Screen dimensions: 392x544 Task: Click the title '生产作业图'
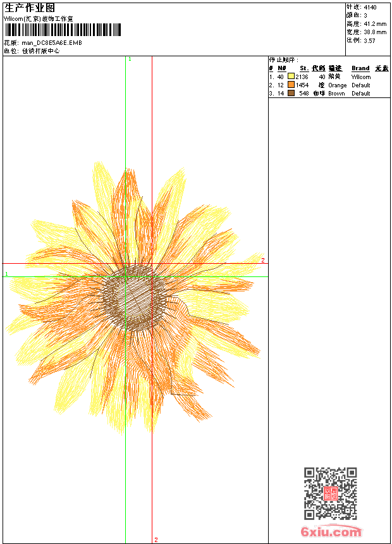tap(30, 8)
